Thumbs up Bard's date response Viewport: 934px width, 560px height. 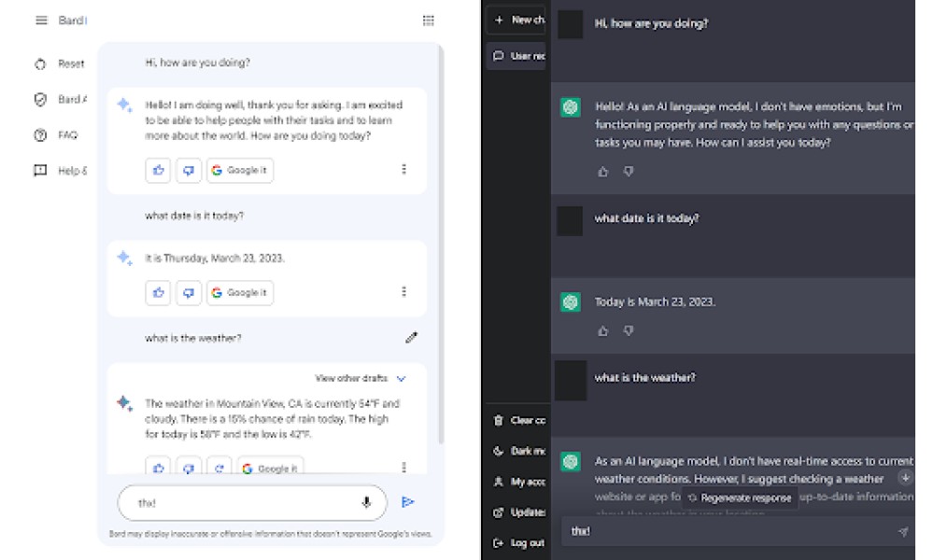point(158,293)
